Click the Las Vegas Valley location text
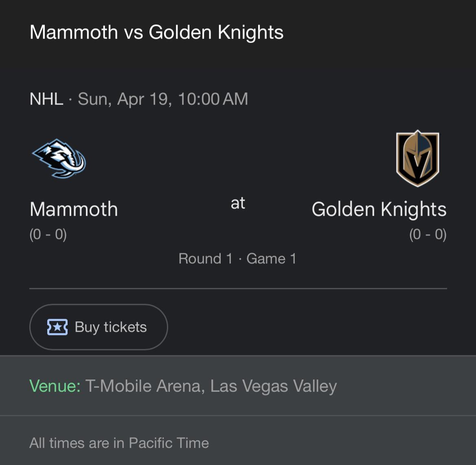 273,386
